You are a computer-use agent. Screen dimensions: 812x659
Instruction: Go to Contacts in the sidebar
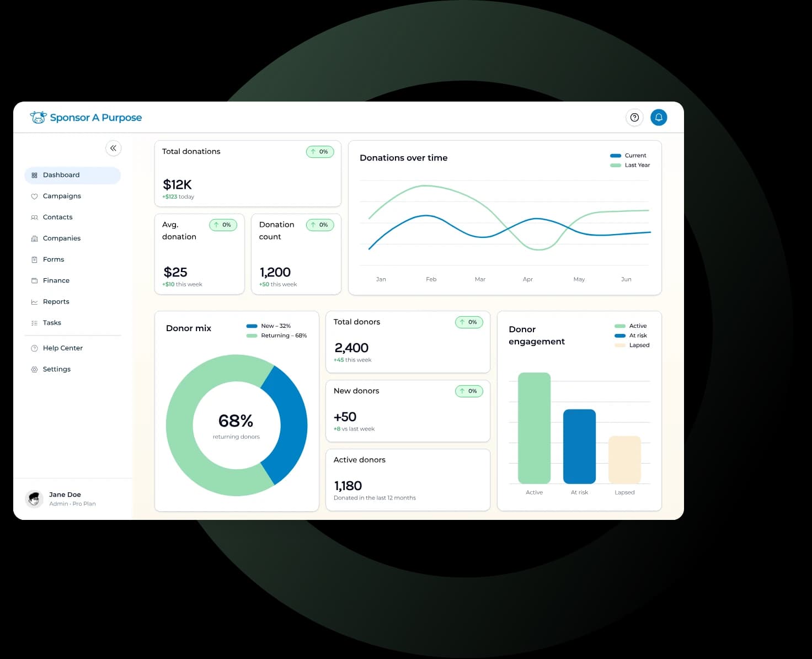click(x=72, y=217)
